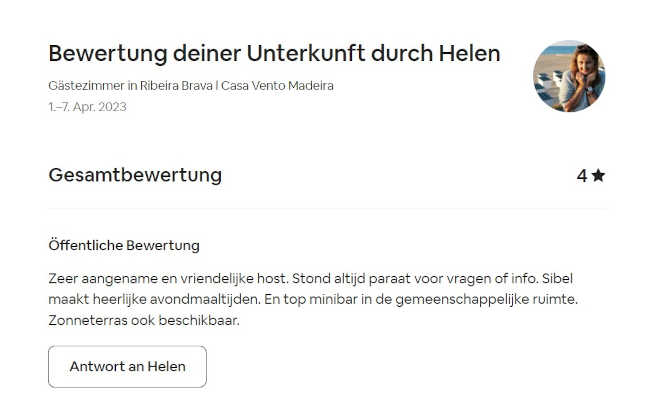Reply using the Antwort an Helen button

pyautogui.click(x=127, y=367)
